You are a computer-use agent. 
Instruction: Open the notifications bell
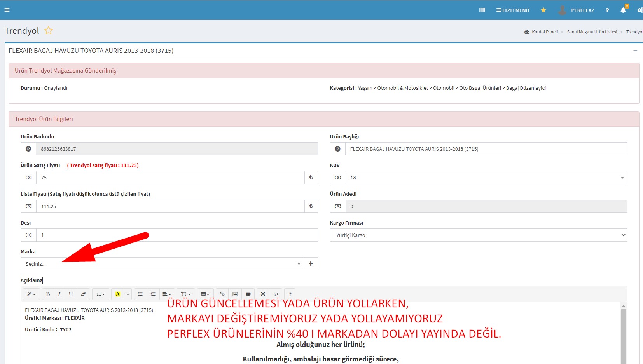(x=623, y=10)
